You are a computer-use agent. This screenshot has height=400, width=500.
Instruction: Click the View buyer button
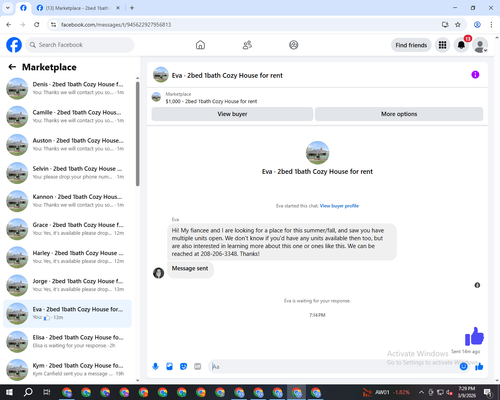232,114
